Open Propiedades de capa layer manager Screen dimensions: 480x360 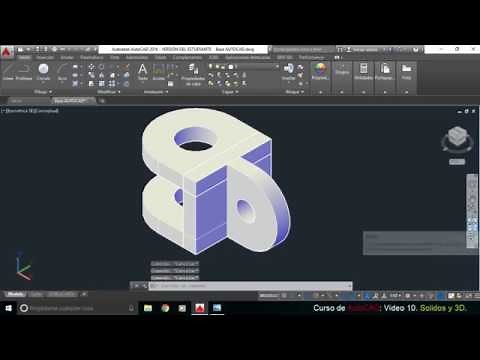tap(193, 75)
